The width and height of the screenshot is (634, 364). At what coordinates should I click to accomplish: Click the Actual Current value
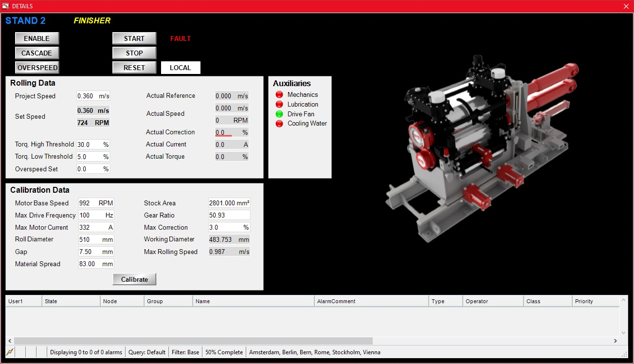click(232, 145)
